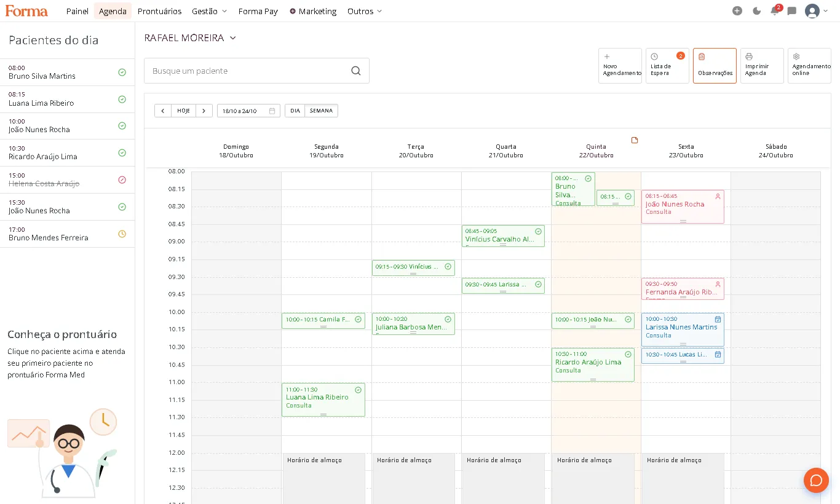Image resolution: width=840 pixels, height=504 pixels.
Task: Click the clock status icon beside Bruno Mendes Ferreira
Action: (122, 234)
